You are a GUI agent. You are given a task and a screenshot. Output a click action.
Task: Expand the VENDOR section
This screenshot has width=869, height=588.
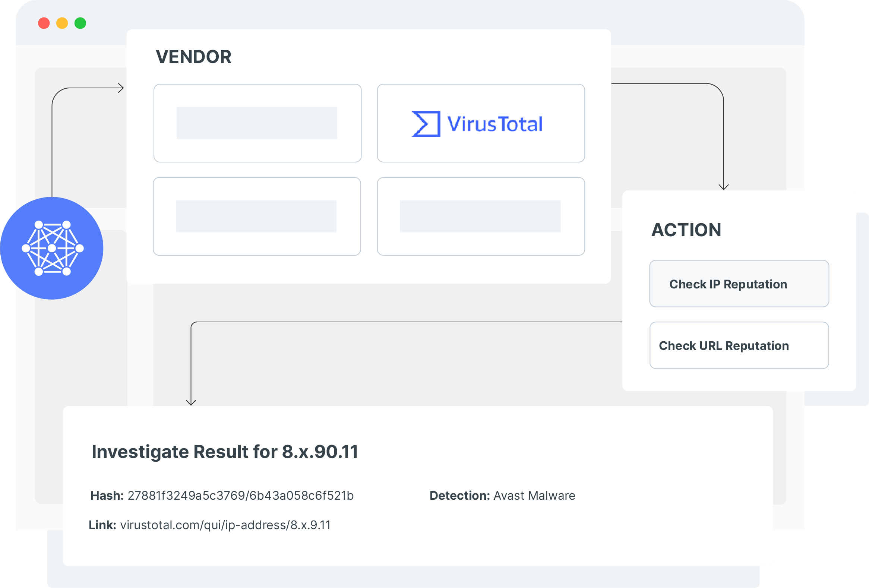193,56
